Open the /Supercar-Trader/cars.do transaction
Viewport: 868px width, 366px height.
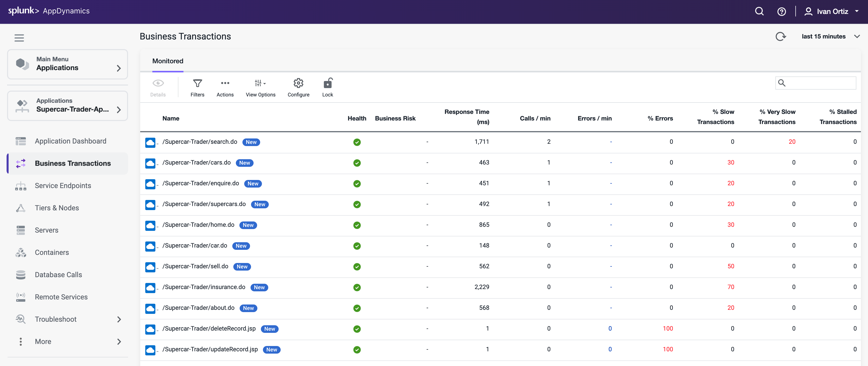pos(196,162)
